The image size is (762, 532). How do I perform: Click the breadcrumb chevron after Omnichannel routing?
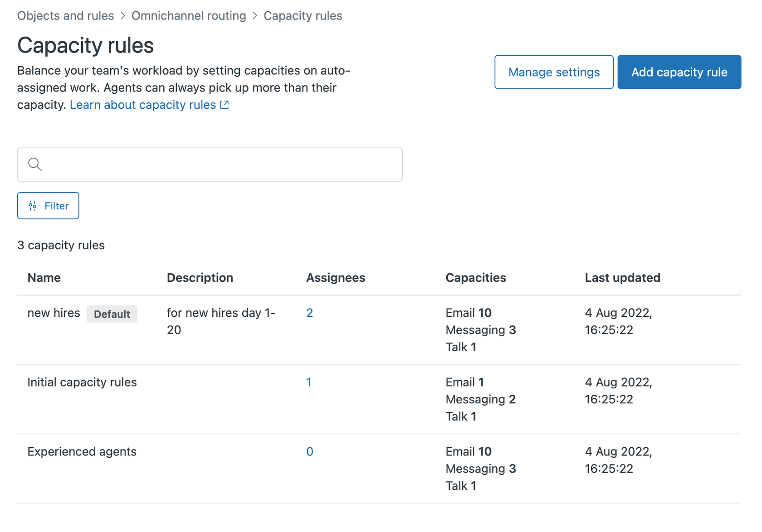(x=254, y=15)
